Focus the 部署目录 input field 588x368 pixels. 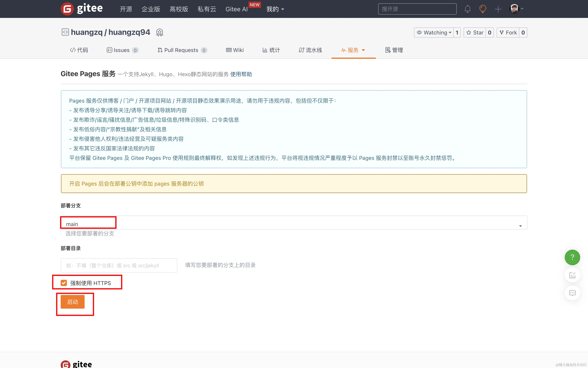click(119, 265)
